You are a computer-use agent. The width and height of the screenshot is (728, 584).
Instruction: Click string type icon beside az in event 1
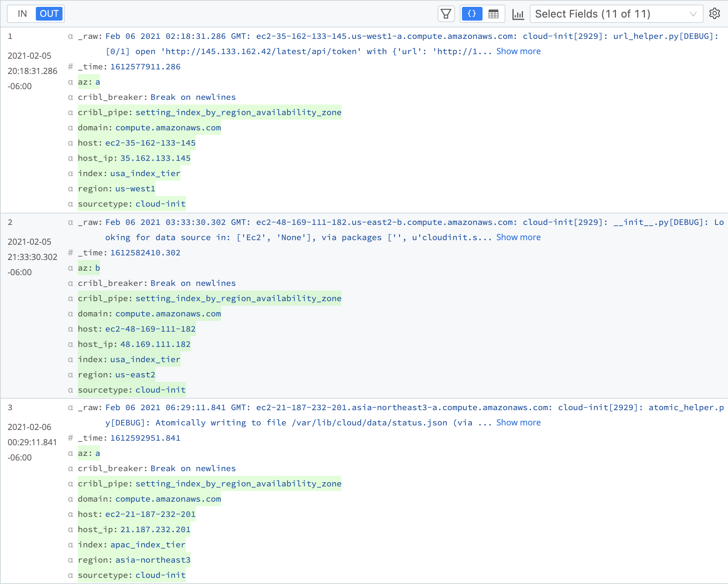[71, 82]
